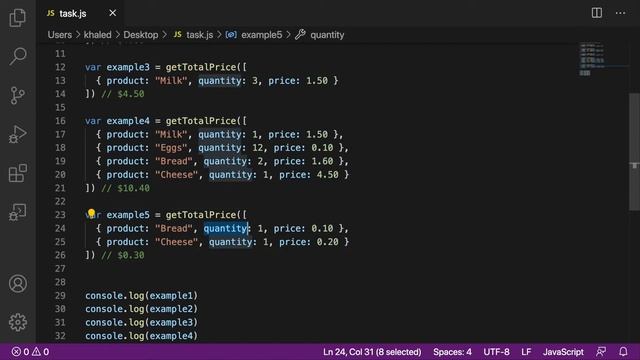Click the lightbulb code action on line 23
The image size is (640, 360).
pos(91,213)
